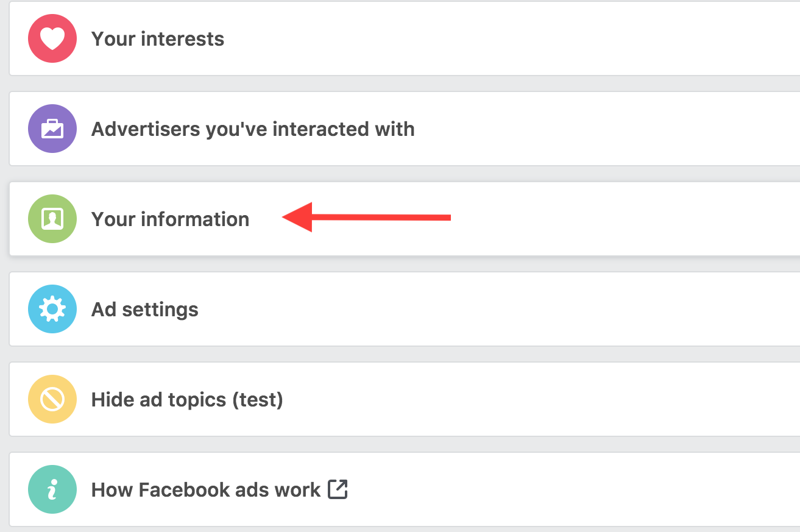The width and height of the screenshot is (800, 532).
Task: Expand the Ad settings section
Action: coord(144,309)
